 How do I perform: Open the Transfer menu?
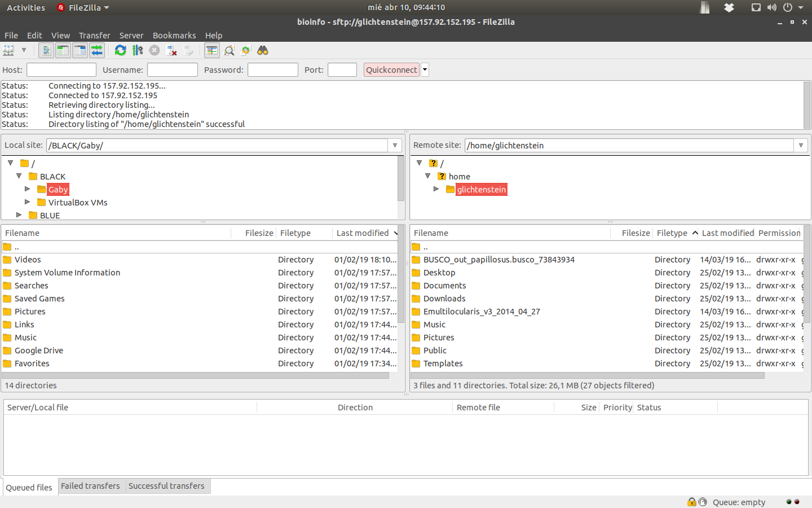click(94, 35)
